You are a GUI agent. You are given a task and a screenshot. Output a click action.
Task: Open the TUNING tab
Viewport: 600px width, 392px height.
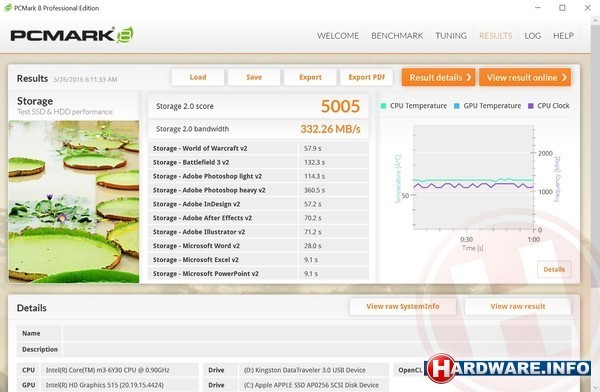point(451,36)
